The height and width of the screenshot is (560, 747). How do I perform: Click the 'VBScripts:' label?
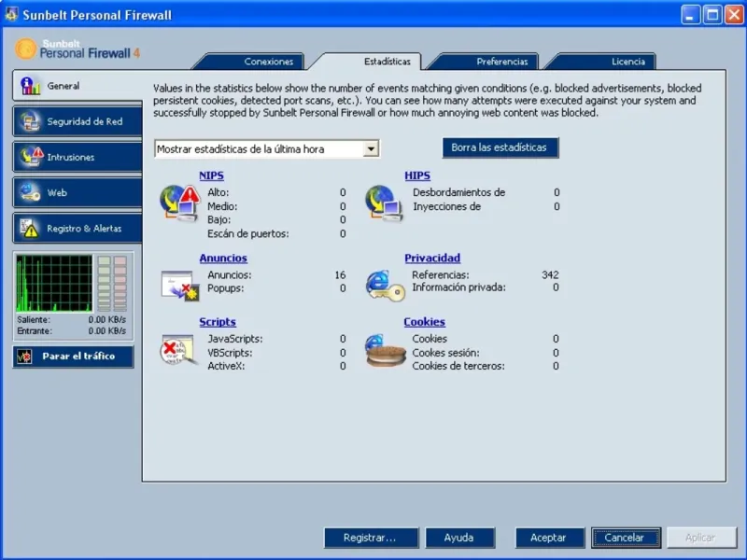pos(230,353)
